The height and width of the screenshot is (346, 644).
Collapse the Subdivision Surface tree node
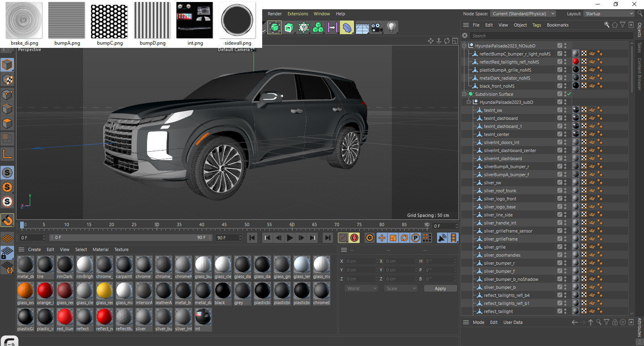tap(464, 94)
